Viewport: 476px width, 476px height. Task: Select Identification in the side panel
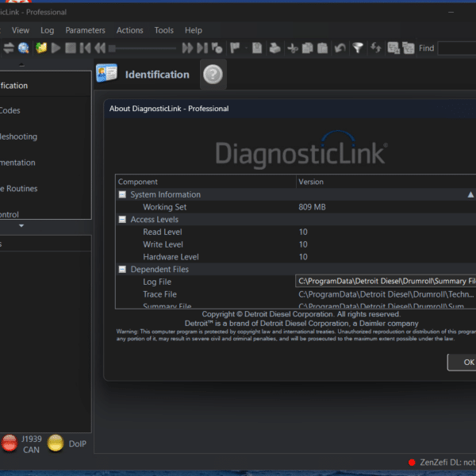[x=45, y=86]
